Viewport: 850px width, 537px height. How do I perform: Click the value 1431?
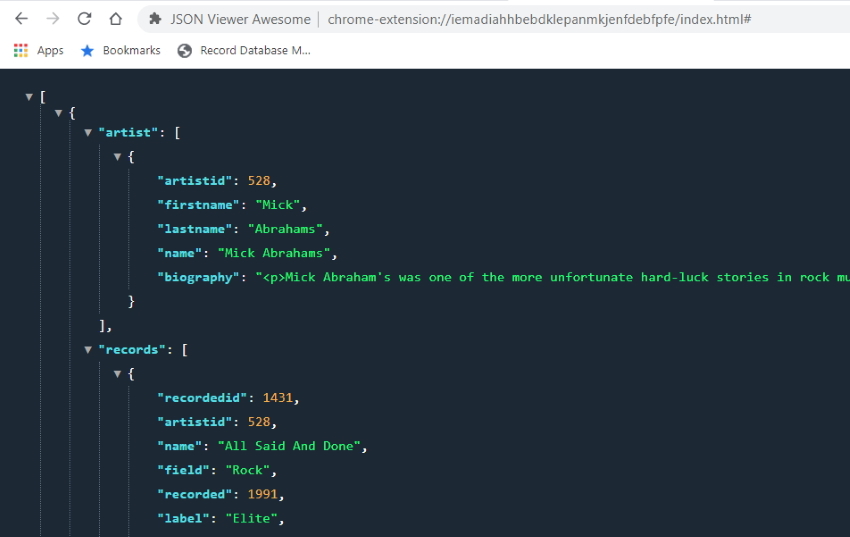click(x=278, y=398)
